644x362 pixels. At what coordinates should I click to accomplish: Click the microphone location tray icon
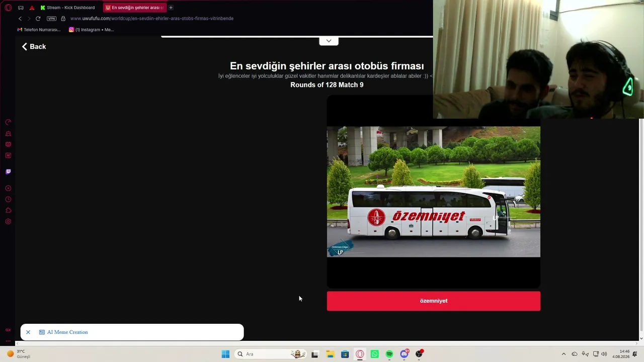click(585, 354)
